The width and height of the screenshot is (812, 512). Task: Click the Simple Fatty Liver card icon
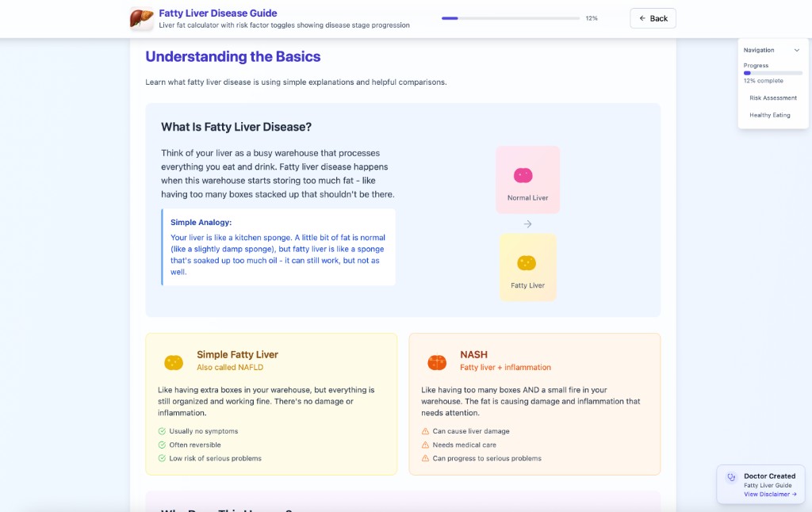pos(174,361)
